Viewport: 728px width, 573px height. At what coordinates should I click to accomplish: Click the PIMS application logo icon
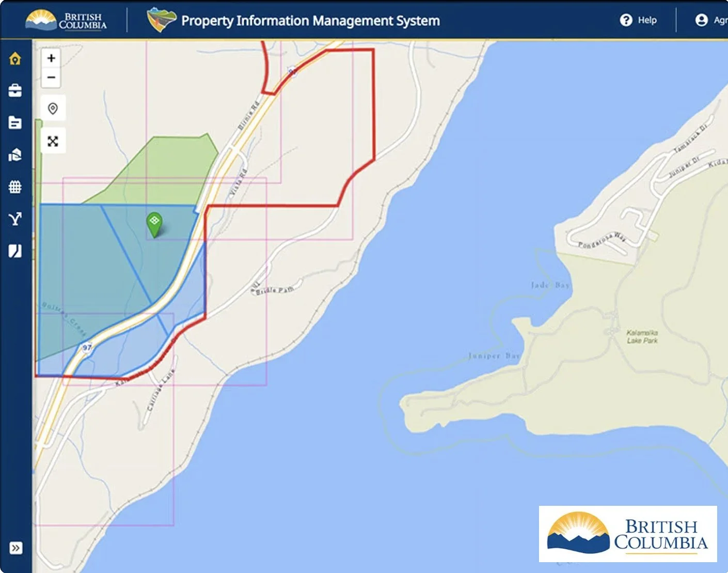pyautogui.click(x=161, y=20)
